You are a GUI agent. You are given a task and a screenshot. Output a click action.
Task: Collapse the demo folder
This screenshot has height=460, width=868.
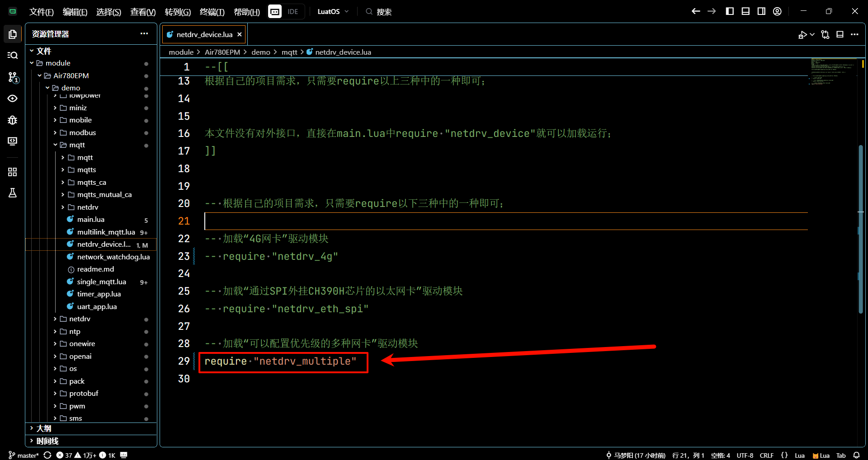[x=90, y=88]
